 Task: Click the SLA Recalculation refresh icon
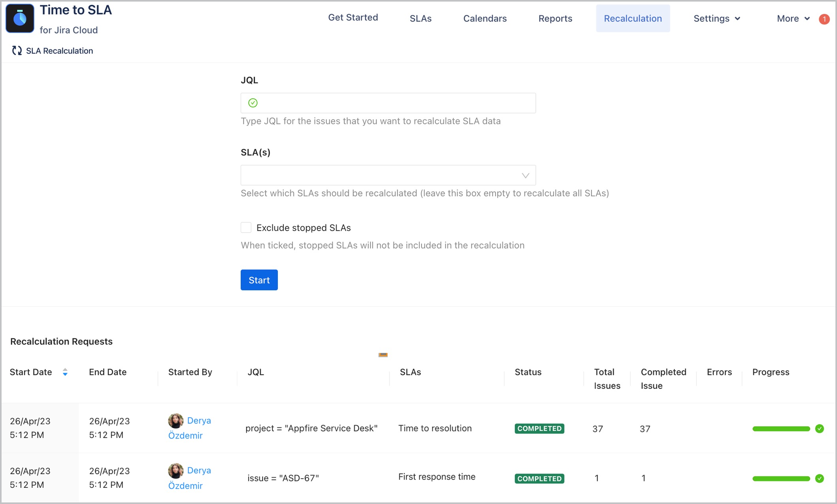click(x=17, y=51)
